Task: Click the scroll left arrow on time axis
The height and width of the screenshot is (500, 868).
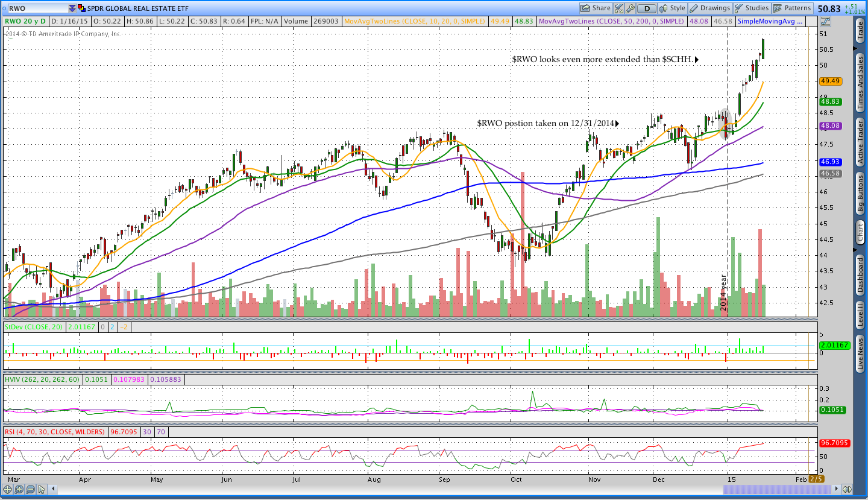Action: 54,489
